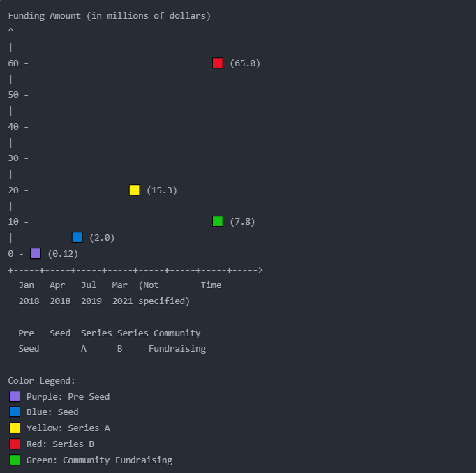Click the (7.8) value label
Image resolution: width=476 pixels, height=473 pixels.
242,222
